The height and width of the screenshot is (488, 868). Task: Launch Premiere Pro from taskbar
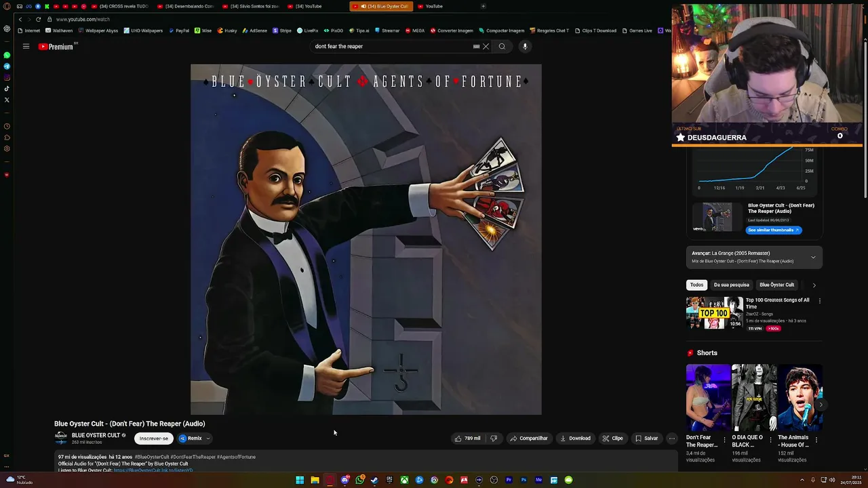(x=509, y=480)
